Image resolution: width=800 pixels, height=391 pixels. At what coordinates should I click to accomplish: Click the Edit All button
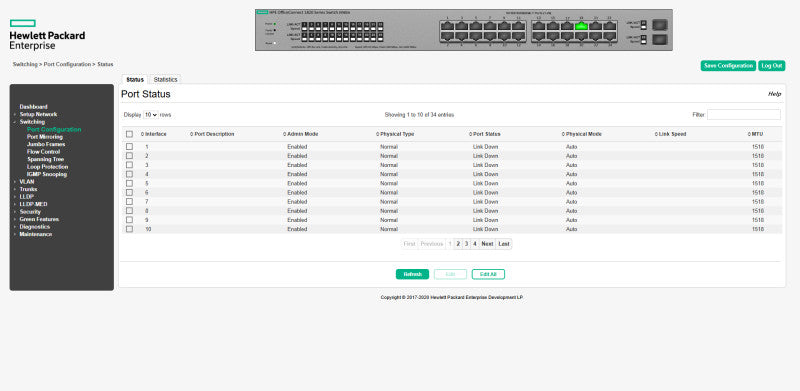(x=488, y=274)
